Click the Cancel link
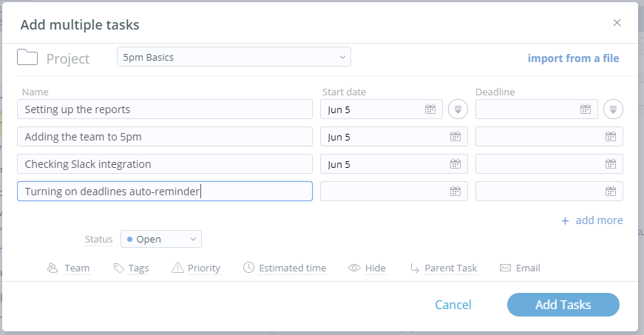 (453, 305)
